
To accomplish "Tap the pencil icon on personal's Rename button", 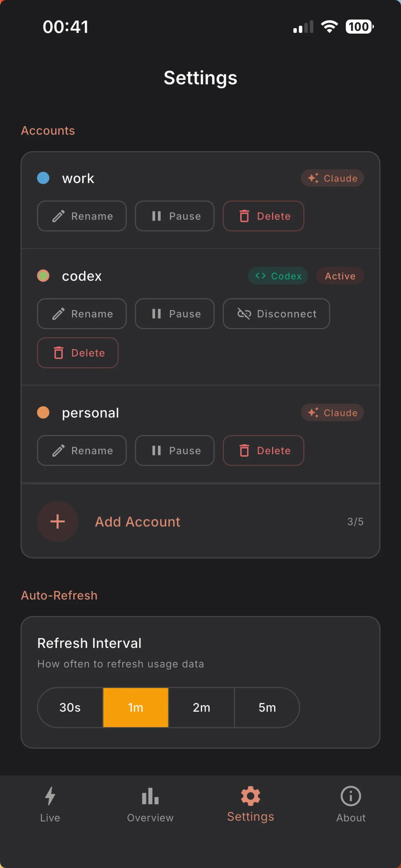I will click(x=58, y=450).
